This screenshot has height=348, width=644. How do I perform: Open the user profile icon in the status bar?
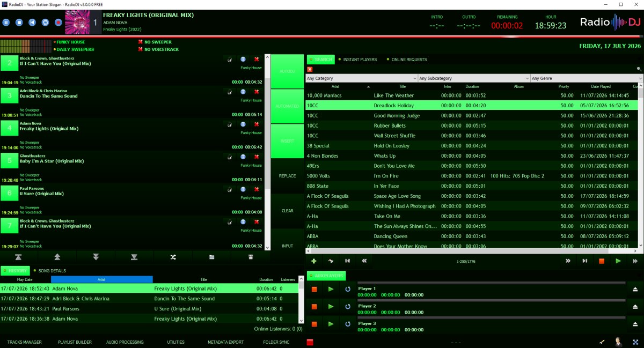618,342
